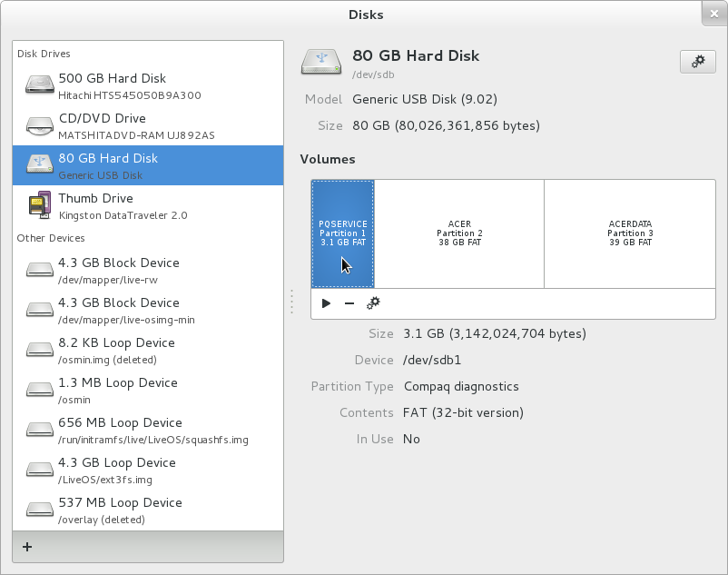Select CD/DVD Drive in the list
The height and width of the screenshot is (575, 728).
(x=103, y=118)
